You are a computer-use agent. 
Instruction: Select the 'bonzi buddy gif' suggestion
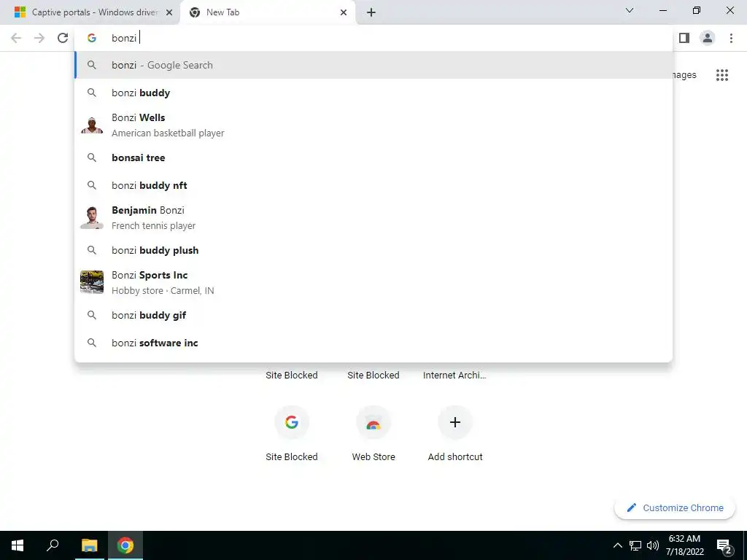tap(373, 315)
